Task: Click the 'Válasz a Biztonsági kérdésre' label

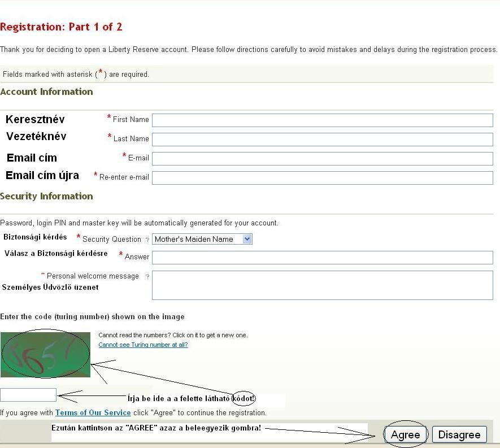Action: click(56, 254)
